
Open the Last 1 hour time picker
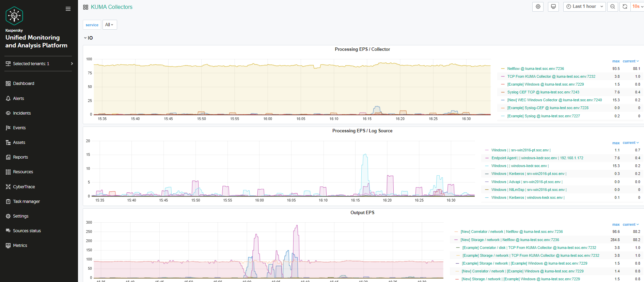[x=584, y=6]
